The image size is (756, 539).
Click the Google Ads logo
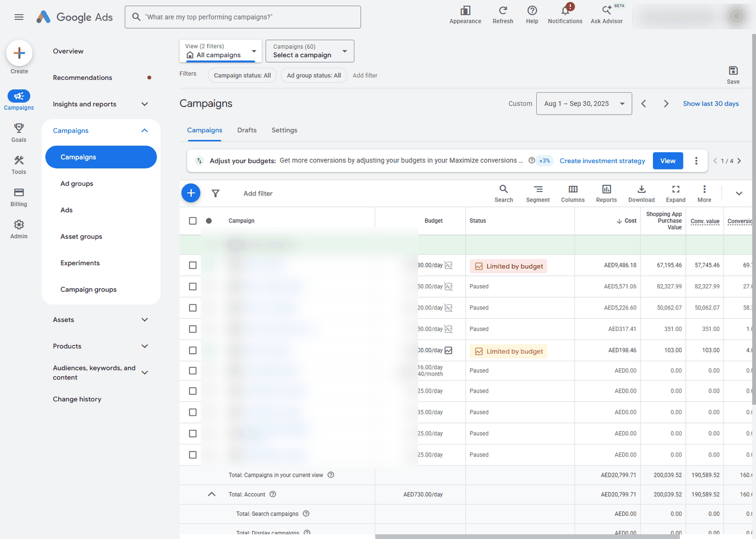(x=75, y=17)
